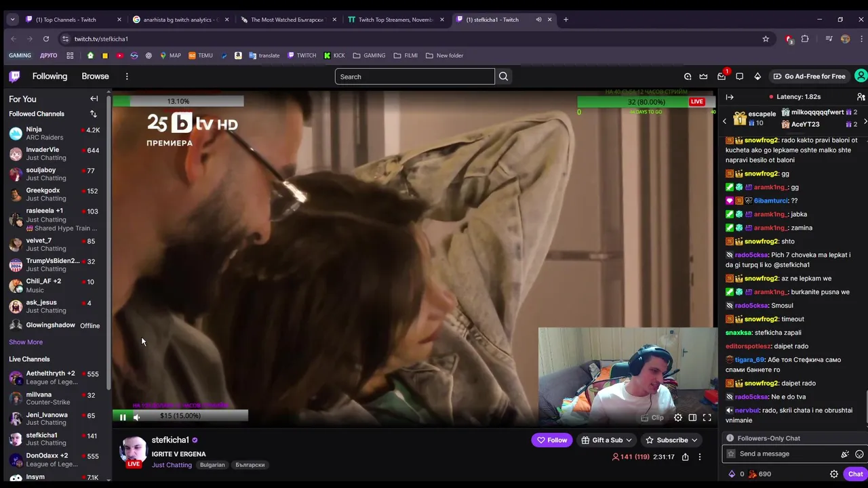Click the Bulgarian tag
868x488 pixels.
pos(212,465)
